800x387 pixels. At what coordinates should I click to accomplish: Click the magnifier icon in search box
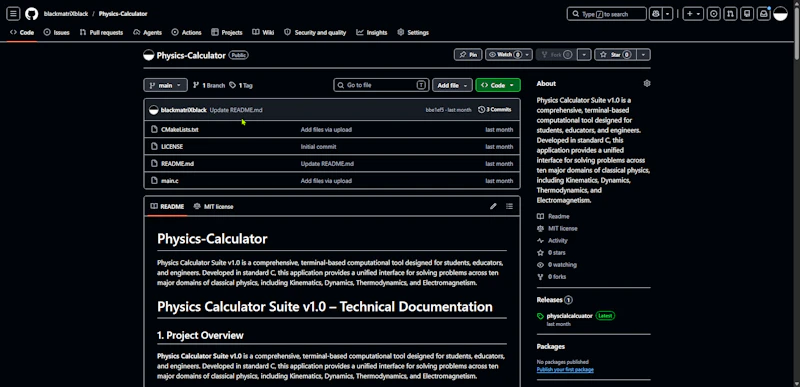(x=576, y=14)
